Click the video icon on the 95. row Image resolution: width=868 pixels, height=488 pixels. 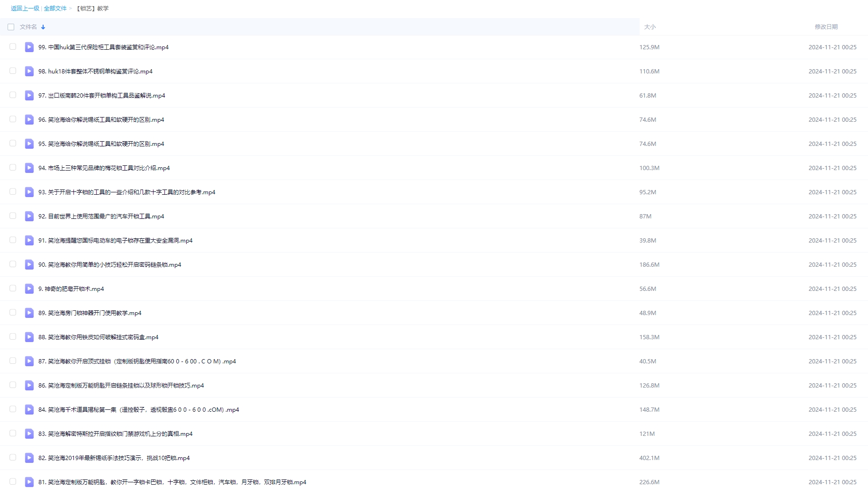coord(29,144)
